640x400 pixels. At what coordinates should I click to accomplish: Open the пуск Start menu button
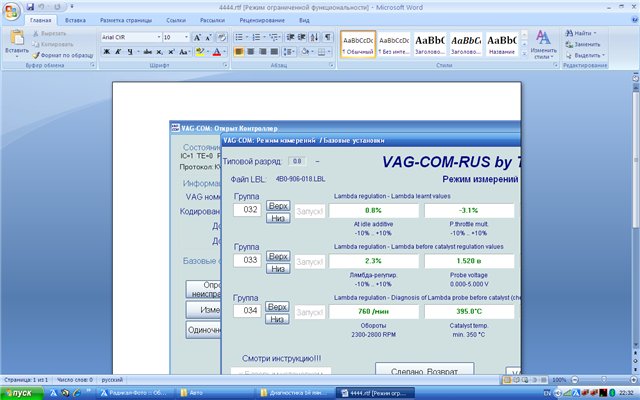pyautogui.click(x=21, y=393)
